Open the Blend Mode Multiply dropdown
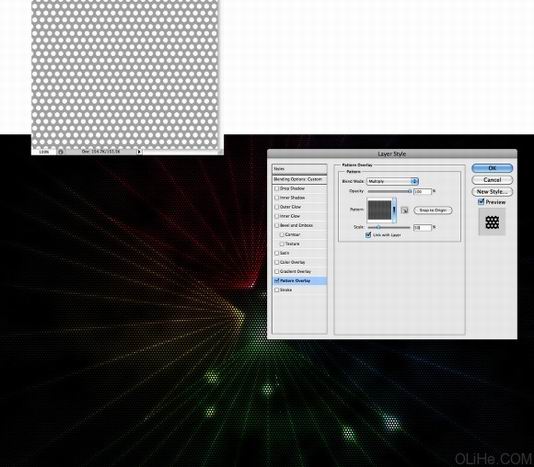 (x=392, y=182)
